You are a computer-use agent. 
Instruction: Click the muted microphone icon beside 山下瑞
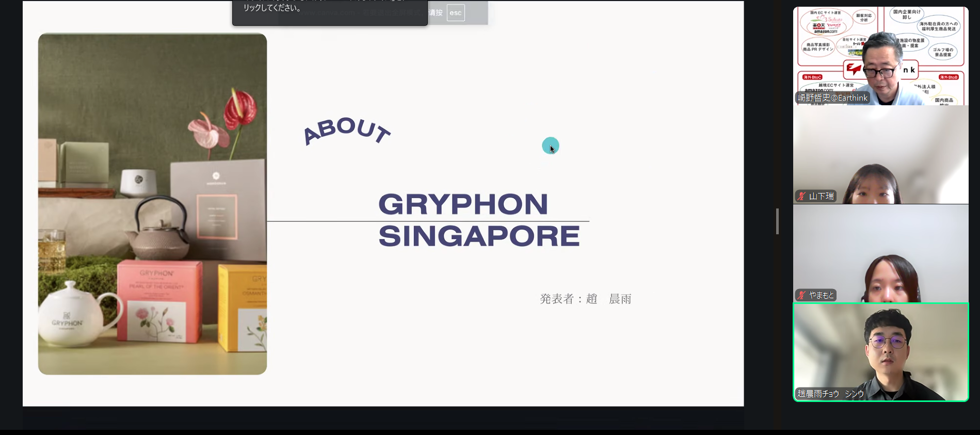[801, 196]
